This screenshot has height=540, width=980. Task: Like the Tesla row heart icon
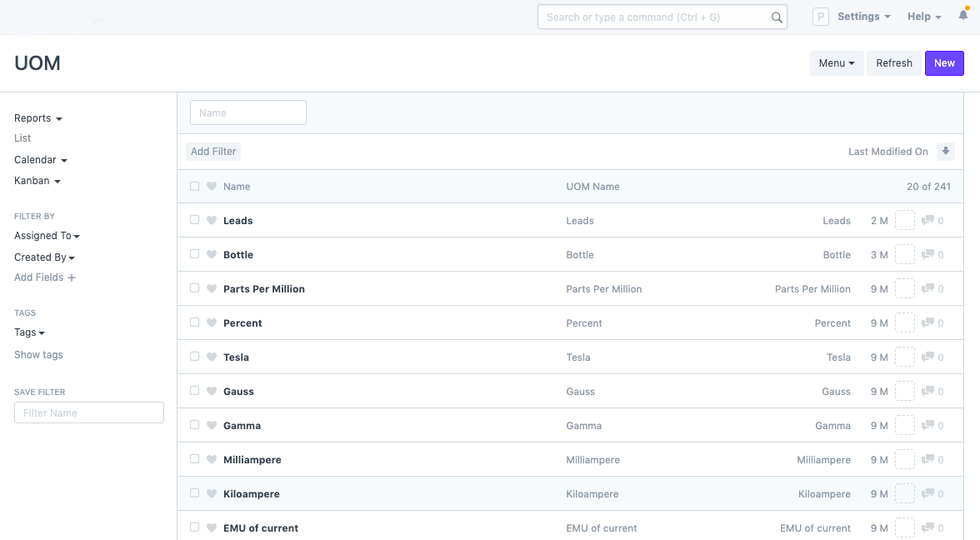click(x=212, y=357)
